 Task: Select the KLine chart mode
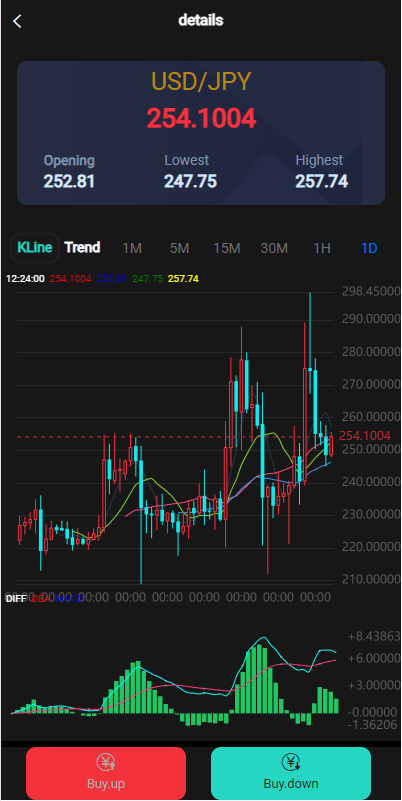tap(35, 248)
